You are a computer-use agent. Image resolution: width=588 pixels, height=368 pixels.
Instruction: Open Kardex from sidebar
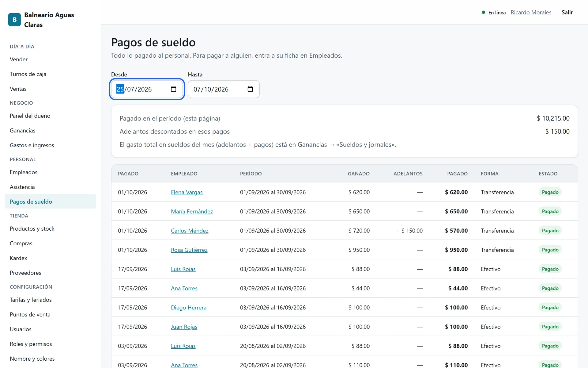(18, 258)
